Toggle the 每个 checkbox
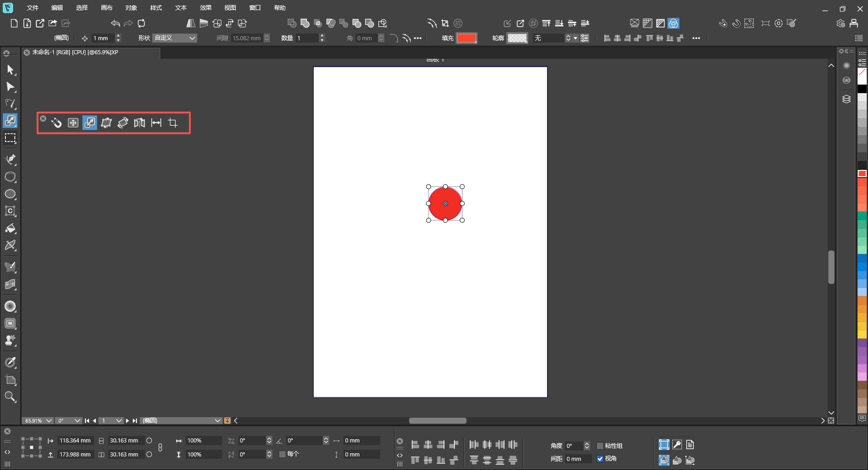Viewport: 868px width, 470px height. (282, 454)
